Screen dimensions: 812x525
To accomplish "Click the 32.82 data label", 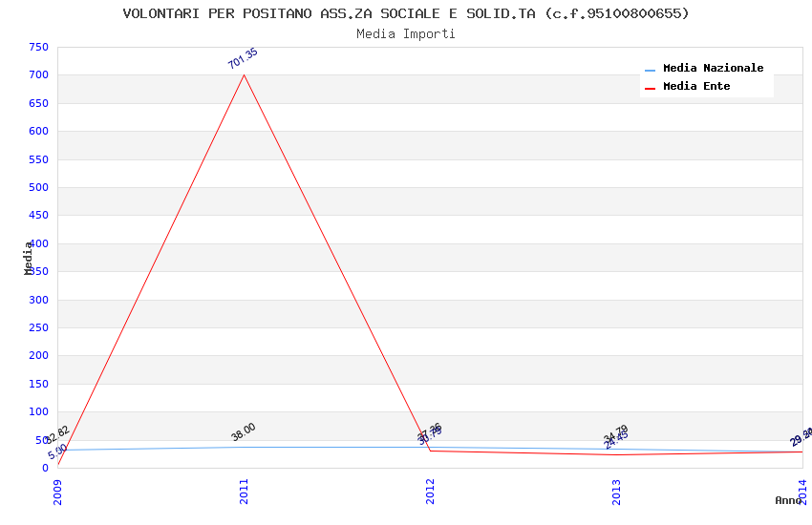I will pos(57,434).
